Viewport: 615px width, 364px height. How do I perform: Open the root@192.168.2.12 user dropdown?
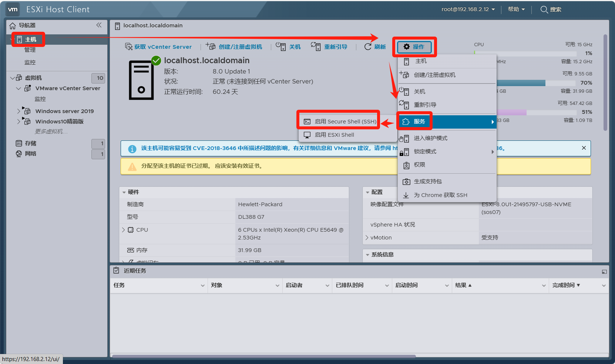468,9
